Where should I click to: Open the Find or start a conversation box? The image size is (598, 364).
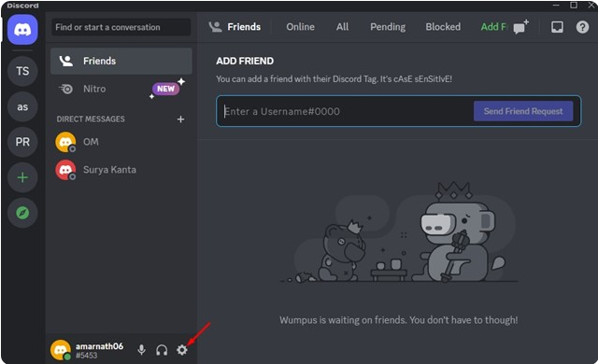tap(121, 27)
